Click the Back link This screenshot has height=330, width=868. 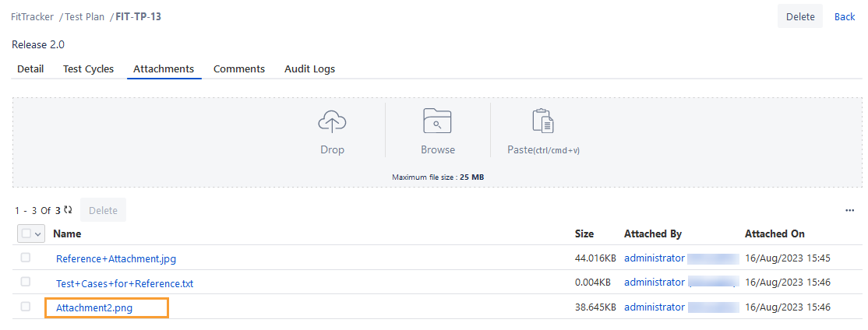(x=845, y=16)
